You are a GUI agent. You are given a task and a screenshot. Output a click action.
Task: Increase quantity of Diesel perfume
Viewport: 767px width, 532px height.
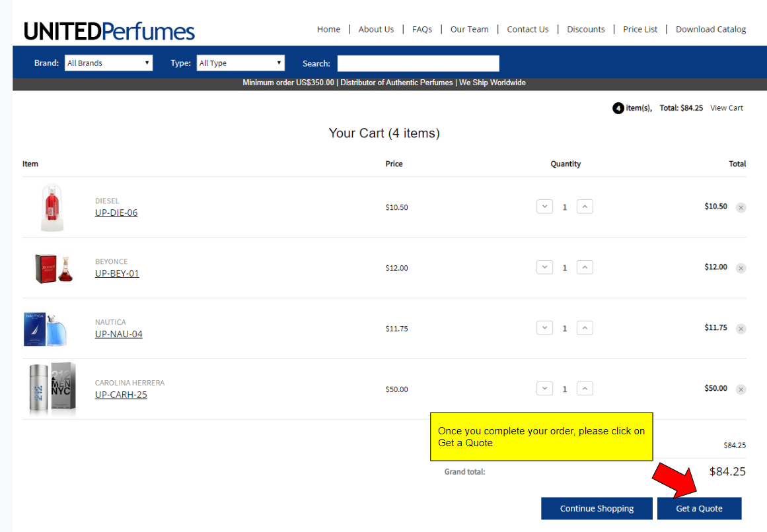pyautogui.click(x=585, y=207)
